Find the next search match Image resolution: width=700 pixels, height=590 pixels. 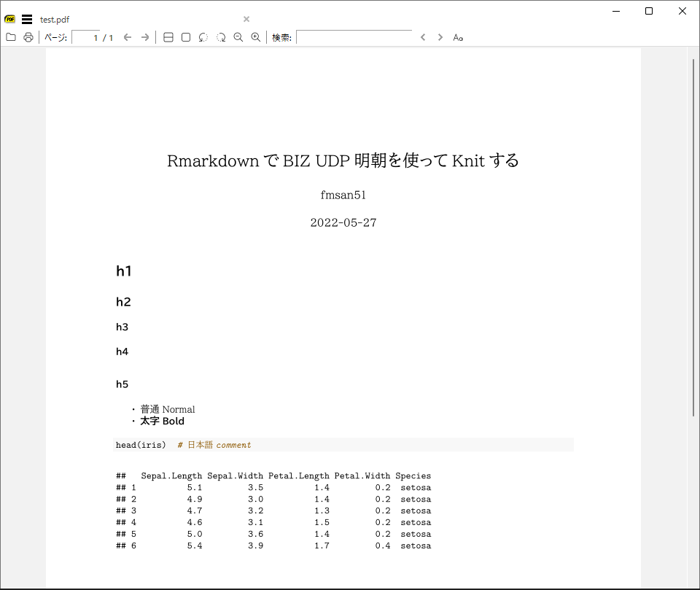440,37
